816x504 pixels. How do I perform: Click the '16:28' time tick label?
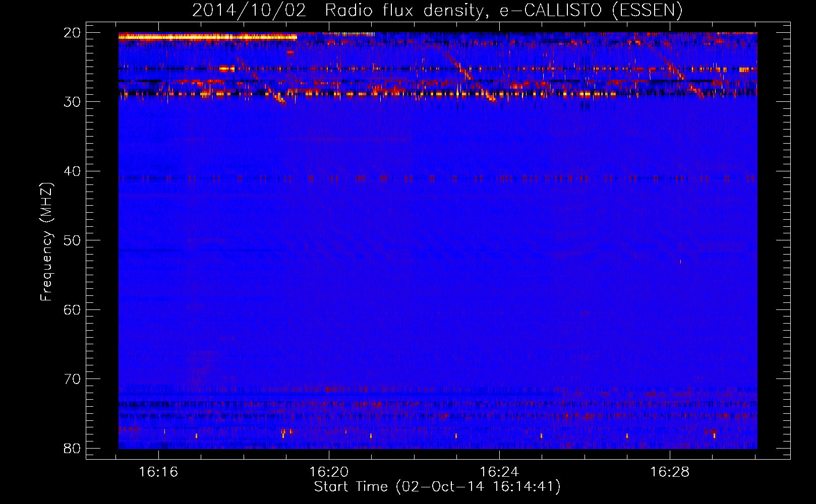670,472
